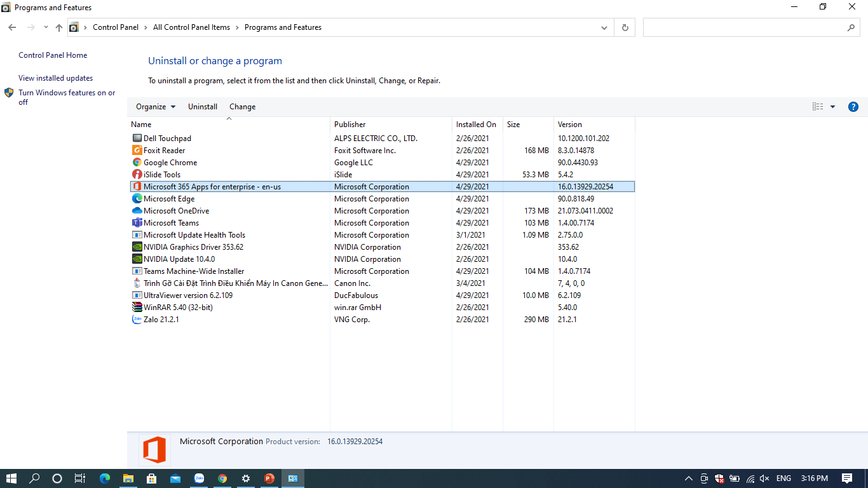Screen dimensions: 868x488
Task: Click the iSlide Tools red icon
Action: 137,175
